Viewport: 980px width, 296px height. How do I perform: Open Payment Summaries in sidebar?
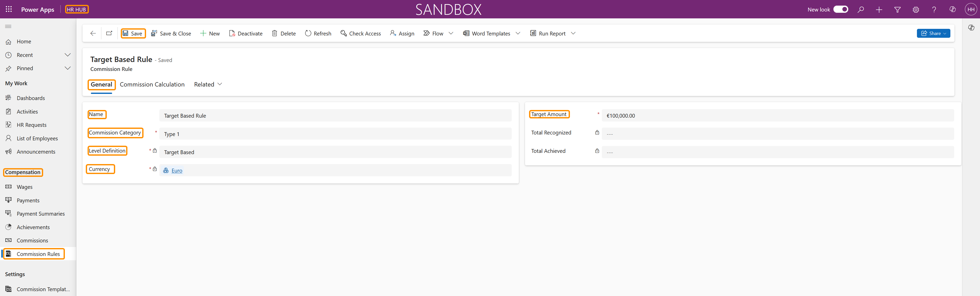point(40,214)
